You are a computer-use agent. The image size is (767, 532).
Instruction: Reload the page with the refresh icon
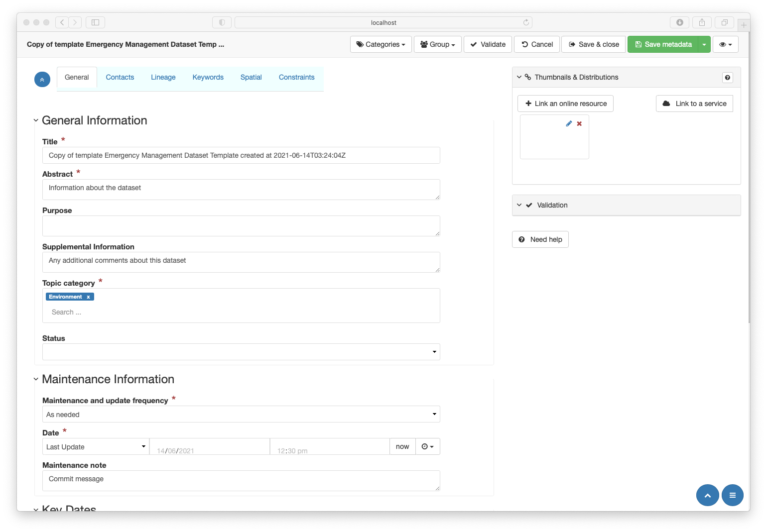point(526,22)
